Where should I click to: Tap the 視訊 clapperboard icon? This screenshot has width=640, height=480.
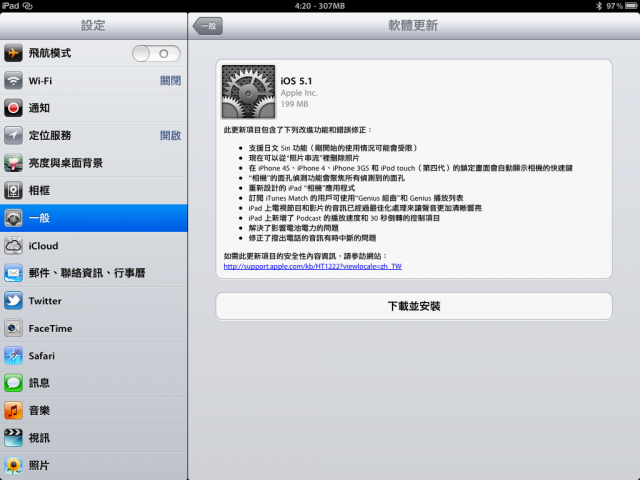coord(13,438)
